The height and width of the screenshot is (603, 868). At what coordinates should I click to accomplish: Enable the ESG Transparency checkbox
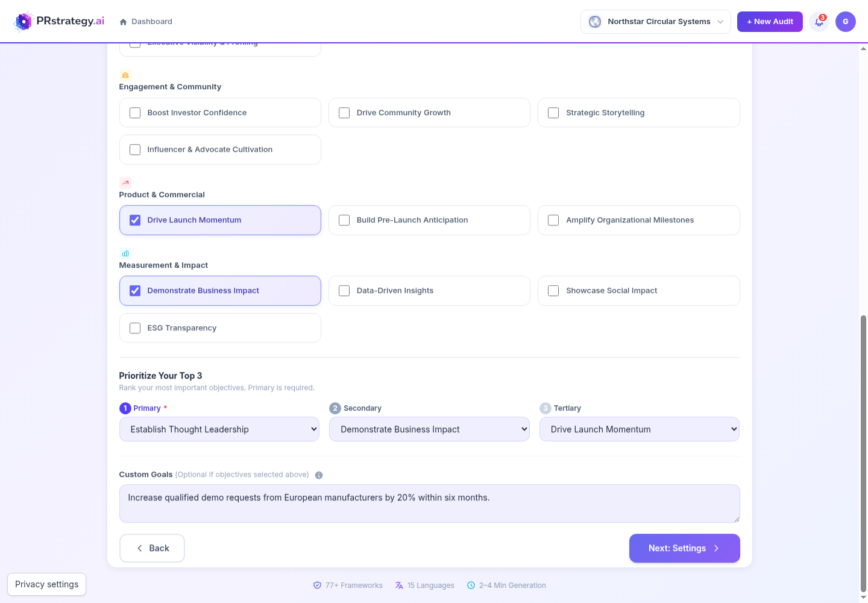[135, 328]
